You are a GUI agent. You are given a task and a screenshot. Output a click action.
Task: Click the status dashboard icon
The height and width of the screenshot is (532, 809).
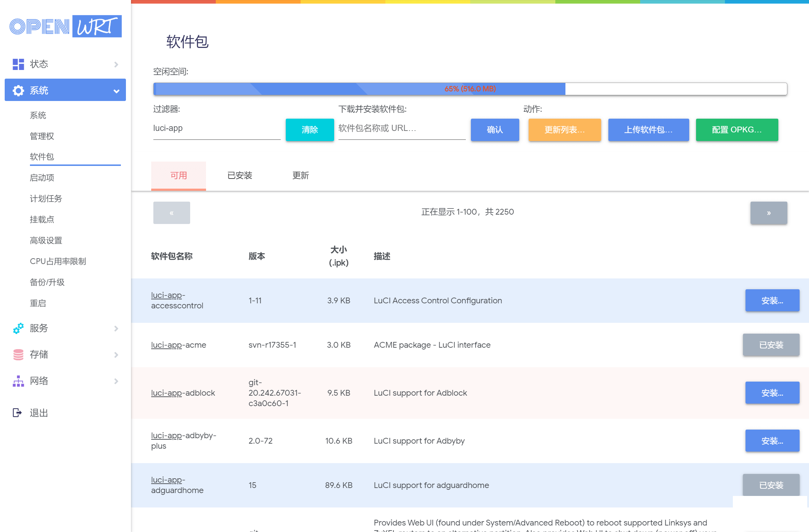pos(18,64)
